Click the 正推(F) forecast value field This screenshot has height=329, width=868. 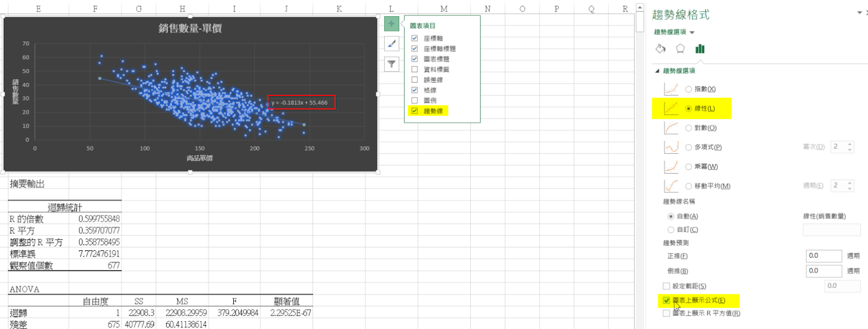pos(824,256)
